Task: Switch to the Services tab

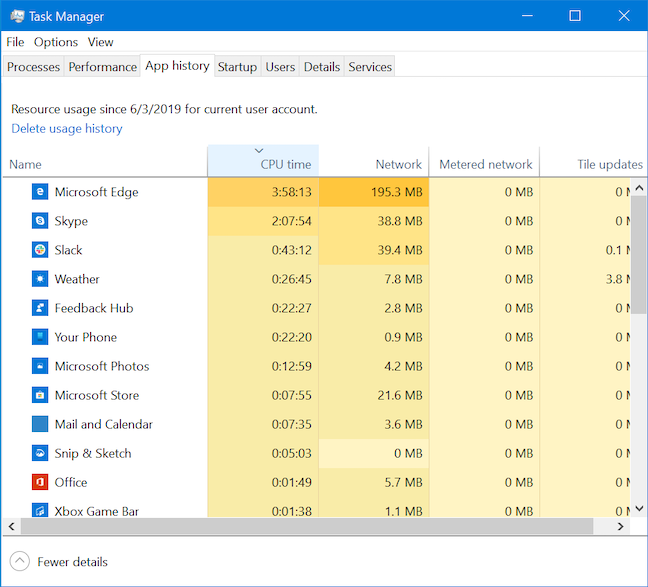Action: point(370,67)
